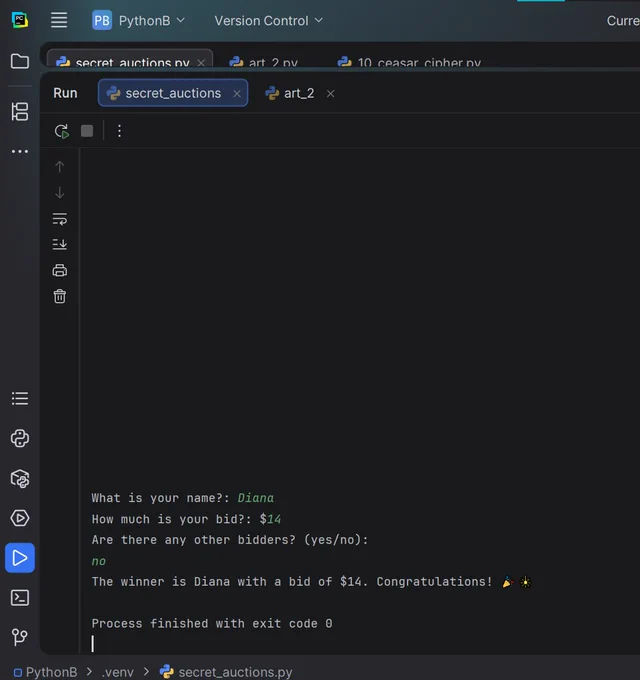Screen dimensions: 640x680
Task: Stop the running process
Action: pos(87,131)
